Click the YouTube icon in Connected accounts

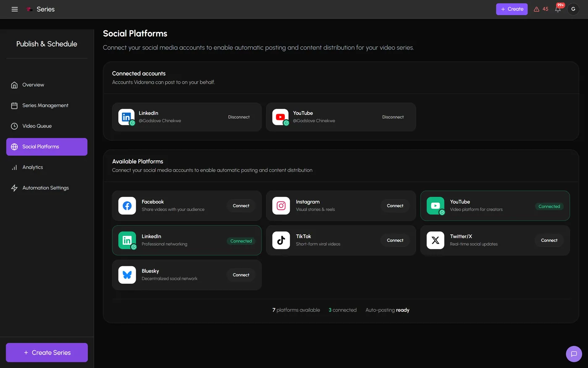point(281,117)
